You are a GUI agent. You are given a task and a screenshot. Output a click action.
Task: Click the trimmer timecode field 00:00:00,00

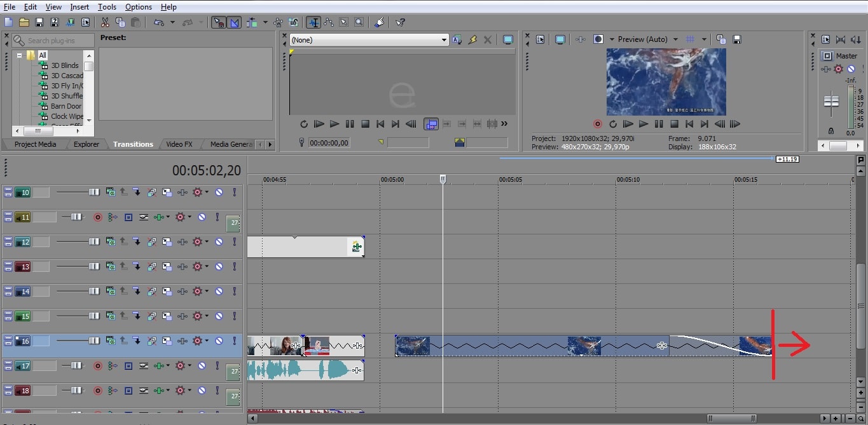(x=329, y=143)
